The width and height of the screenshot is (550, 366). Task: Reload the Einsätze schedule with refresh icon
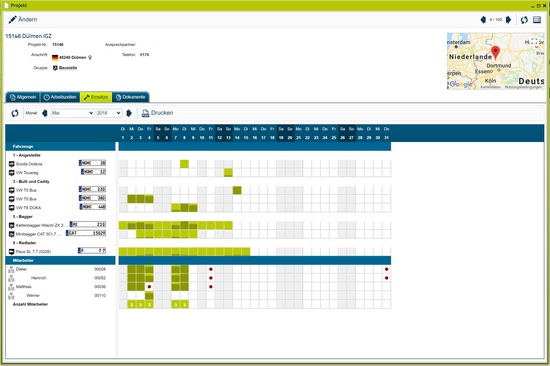point(15,113)
